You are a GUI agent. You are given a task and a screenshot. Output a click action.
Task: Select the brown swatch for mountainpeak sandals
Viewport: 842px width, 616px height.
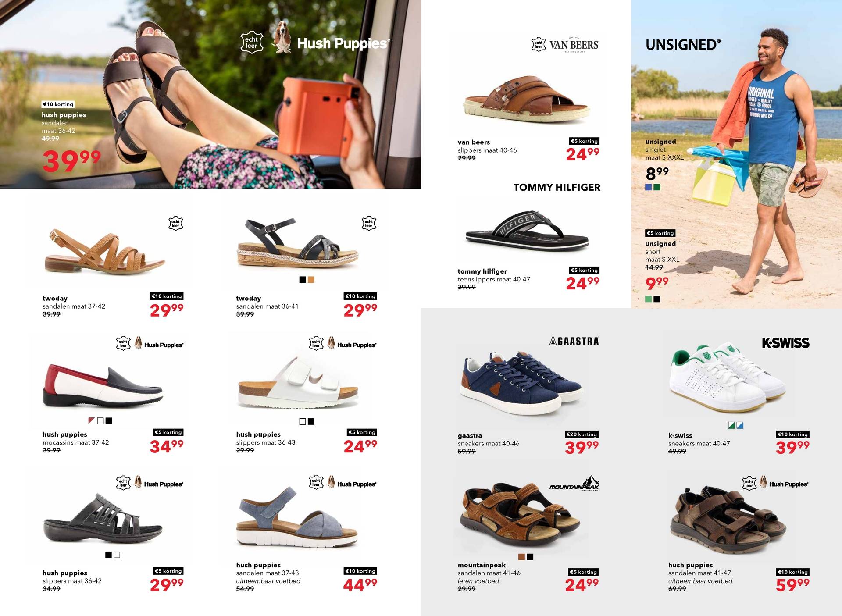pos(521,557)
